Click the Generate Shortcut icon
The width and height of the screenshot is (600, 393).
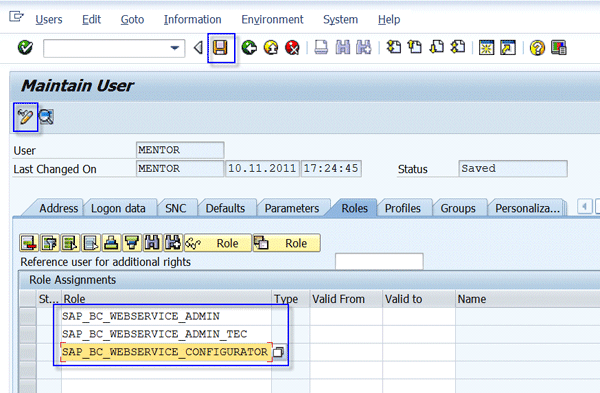(x=508, y=48)
